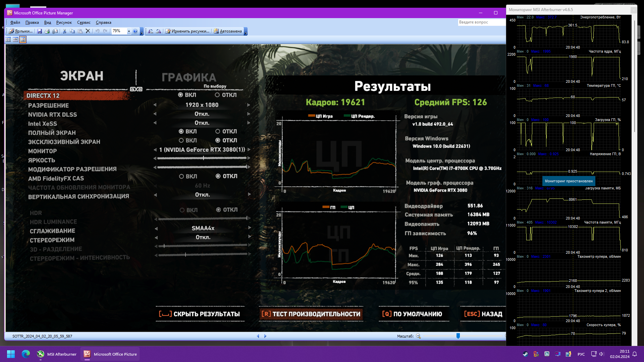Viewport: 644px width, 362px height.
Task: Go to the next picture arrow
Action: (265, 336)
